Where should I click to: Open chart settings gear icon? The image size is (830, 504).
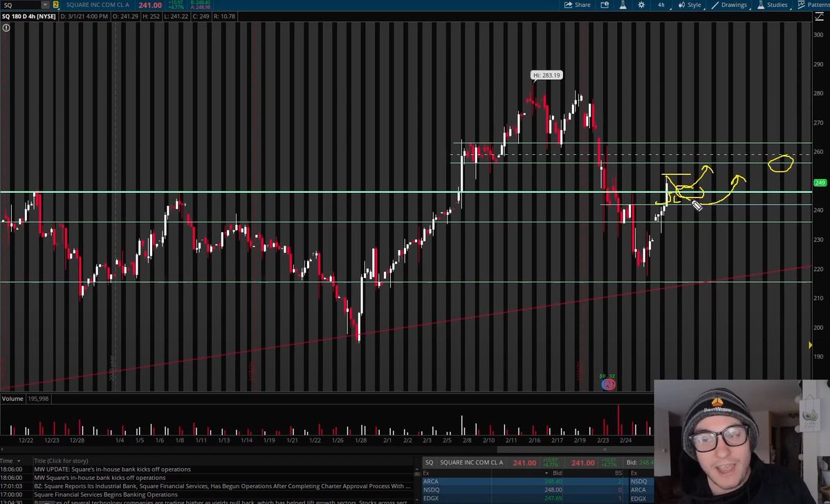(x=641, y=5)
